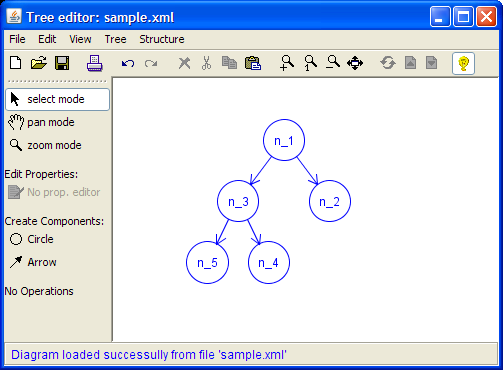Click the New document icon
503x370 pixels.
(x=16, y=63)
